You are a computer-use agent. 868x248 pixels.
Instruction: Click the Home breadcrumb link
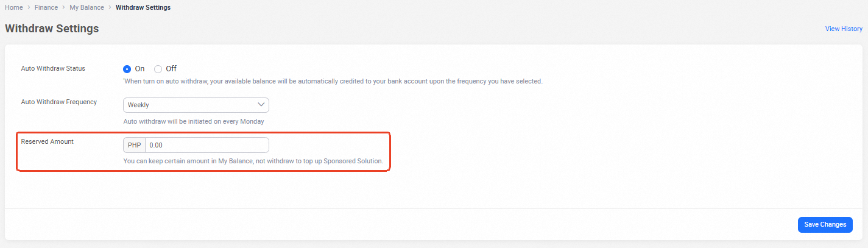13,7
